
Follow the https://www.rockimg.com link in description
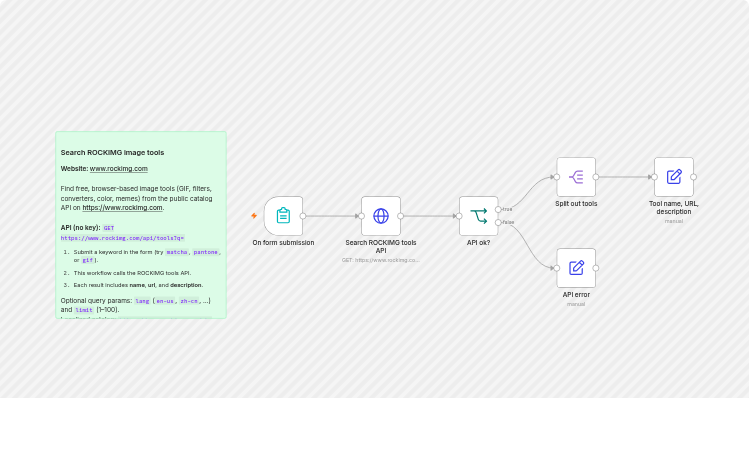[122, 208]
